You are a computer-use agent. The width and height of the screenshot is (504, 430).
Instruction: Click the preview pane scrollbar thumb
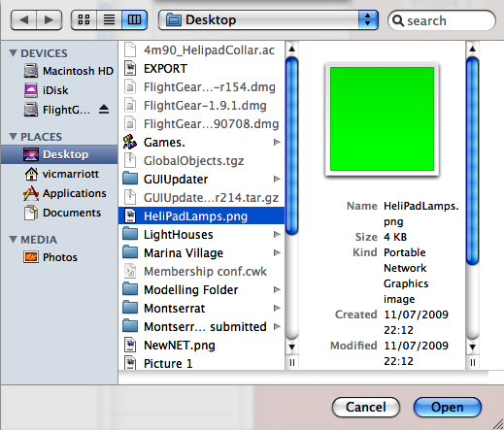(472, 160)
